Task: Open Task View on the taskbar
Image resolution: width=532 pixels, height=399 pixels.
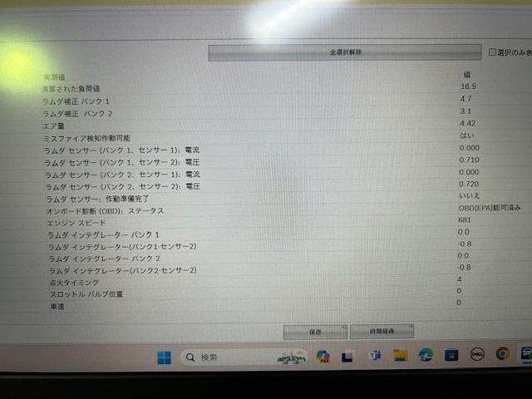Action: 348,357
